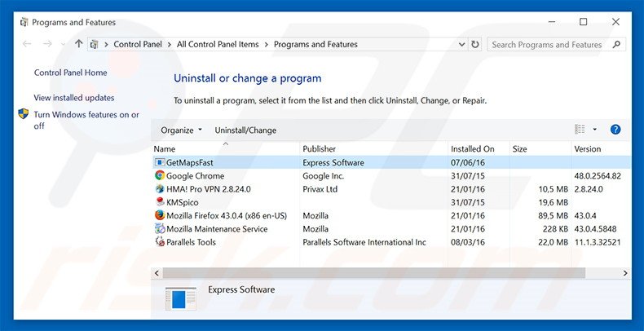Click the scroll left arrow
The height and width of the screenshot is (331, 644).
pos(157,272)
